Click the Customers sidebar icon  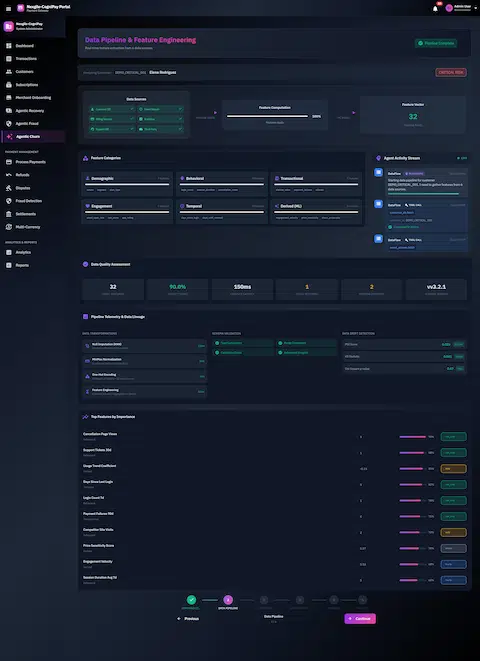[9, 72]
